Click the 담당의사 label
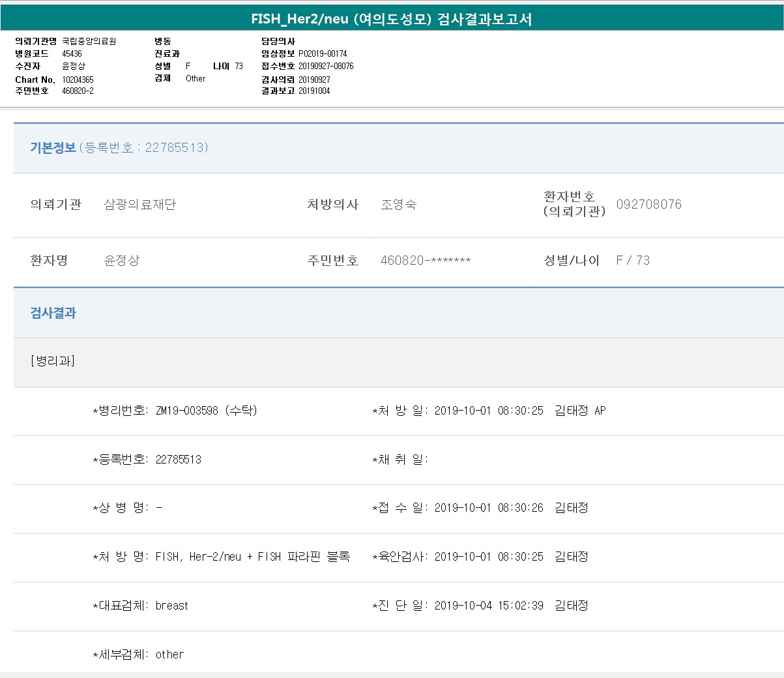Screen dimensions: 784x678 click(278, 41)
